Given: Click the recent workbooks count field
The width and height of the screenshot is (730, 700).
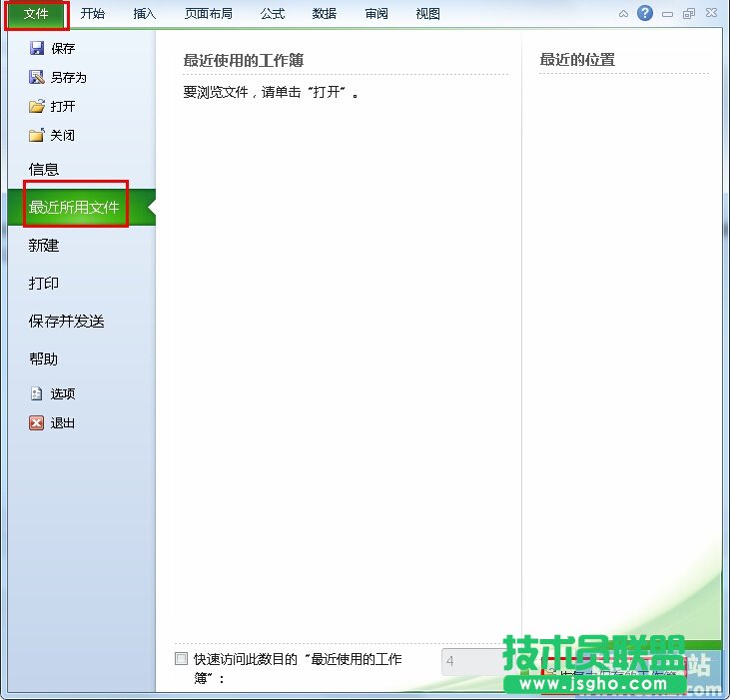Looking at the screenshot, I should 469,661.
